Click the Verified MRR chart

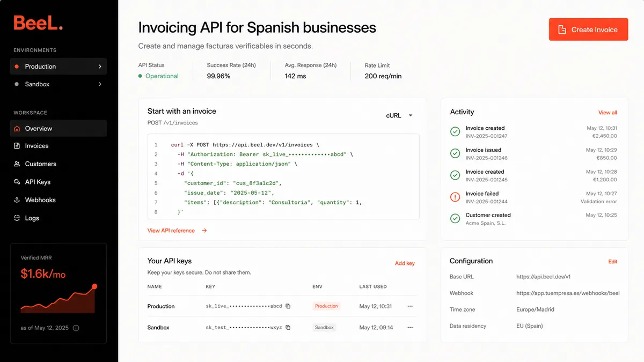pyautogui.click(x=58, y=300)
